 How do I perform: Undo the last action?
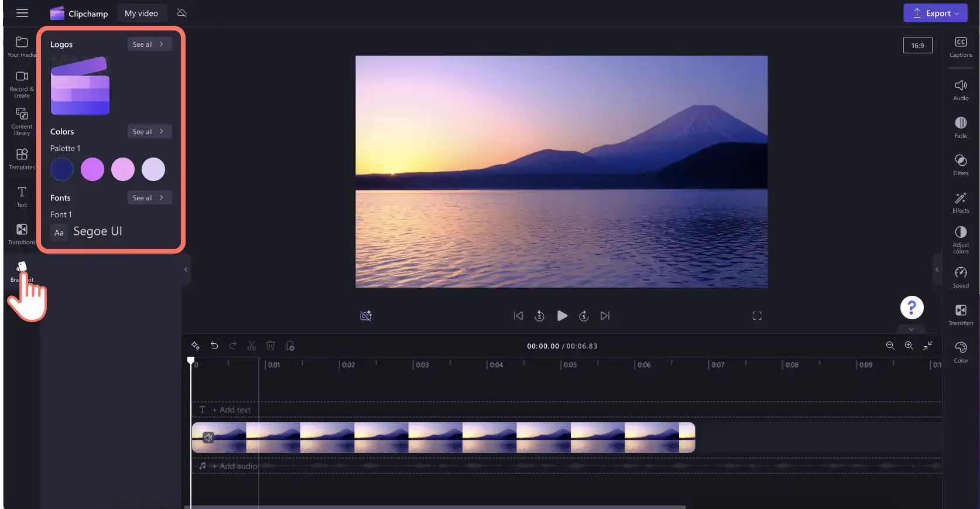click(214, 346)
